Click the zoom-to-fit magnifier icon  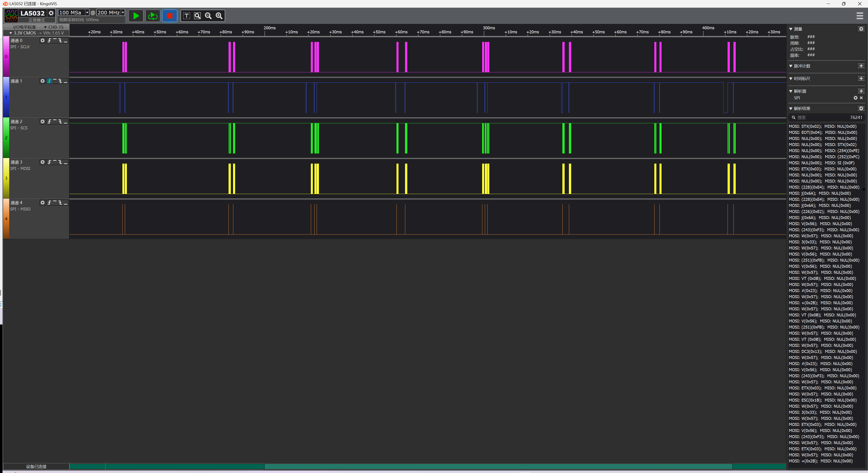click(x=197, y=16)
